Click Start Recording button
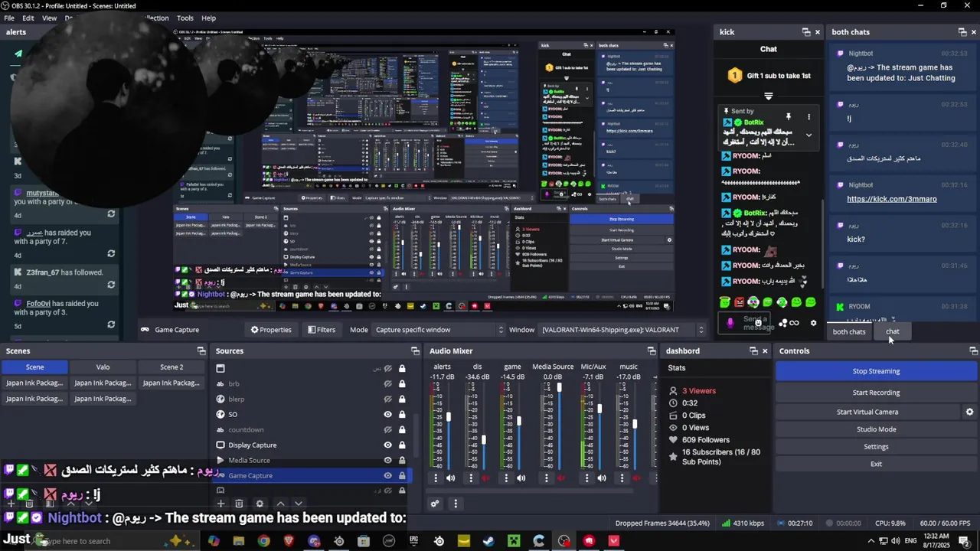Image resolution: width=980 pixels, height=551 pixels. 876,393
